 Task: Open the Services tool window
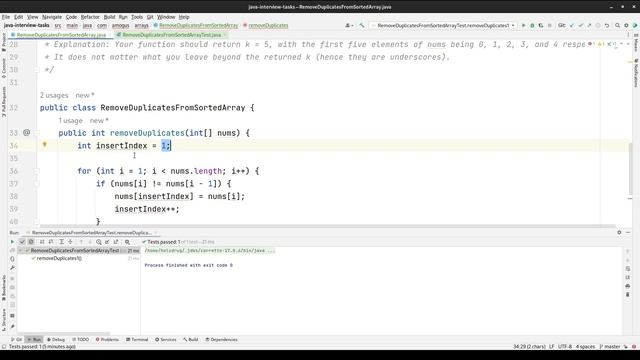tap(166, 340)
